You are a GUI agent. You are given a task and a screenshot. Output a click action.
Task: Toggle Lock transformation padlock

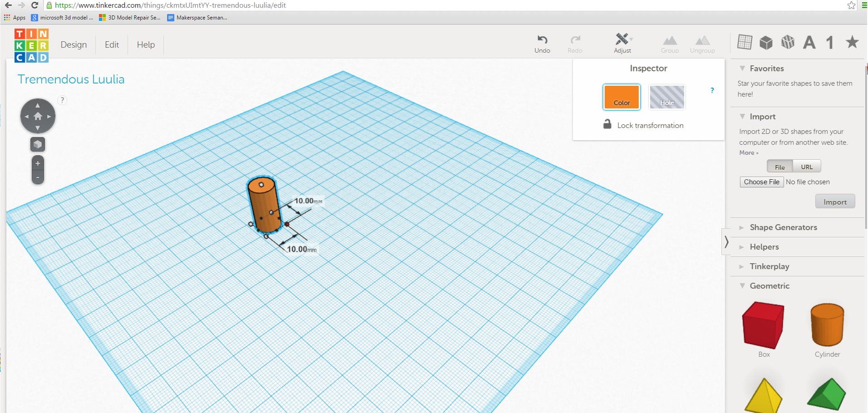click(607, 124)
